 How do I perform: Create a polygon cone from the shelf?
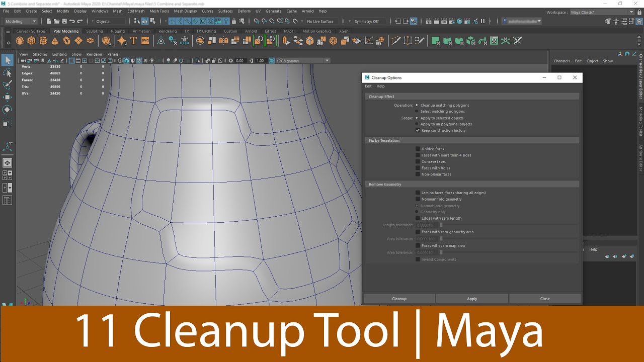click(55, 41)
